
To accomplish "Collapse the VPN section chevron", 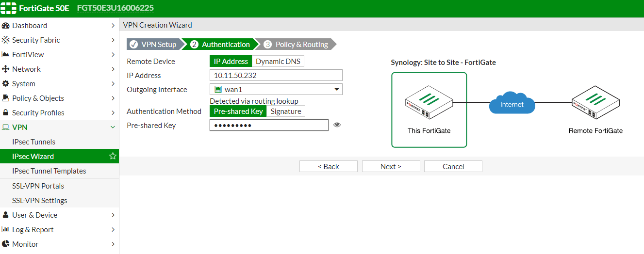I will tap(113, 127).
